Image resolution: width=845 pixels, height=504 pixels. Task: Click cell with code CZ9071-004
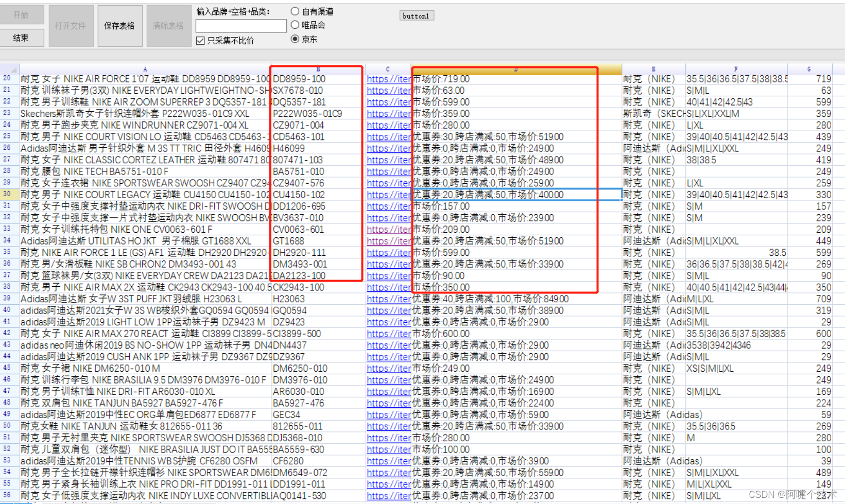(318, 125)
